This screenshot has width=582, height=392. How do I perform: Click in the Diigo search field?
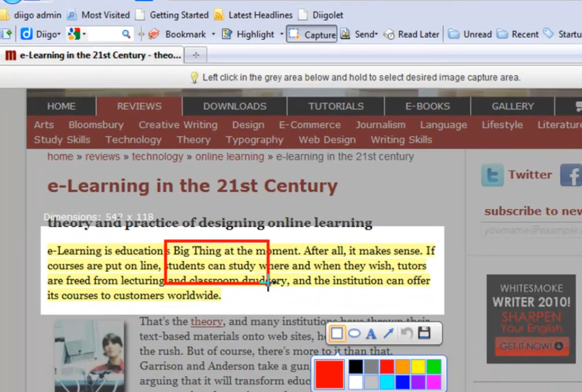[104, 34]
